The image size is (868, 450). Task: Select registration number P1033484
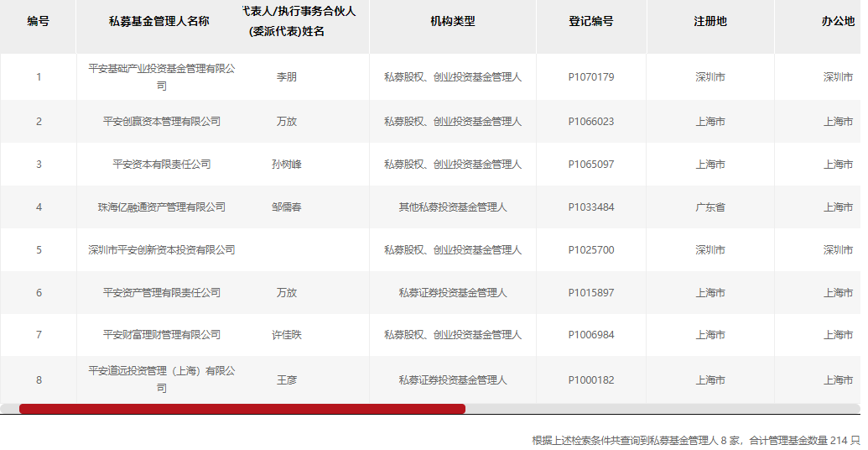click(x=591, y=207)
